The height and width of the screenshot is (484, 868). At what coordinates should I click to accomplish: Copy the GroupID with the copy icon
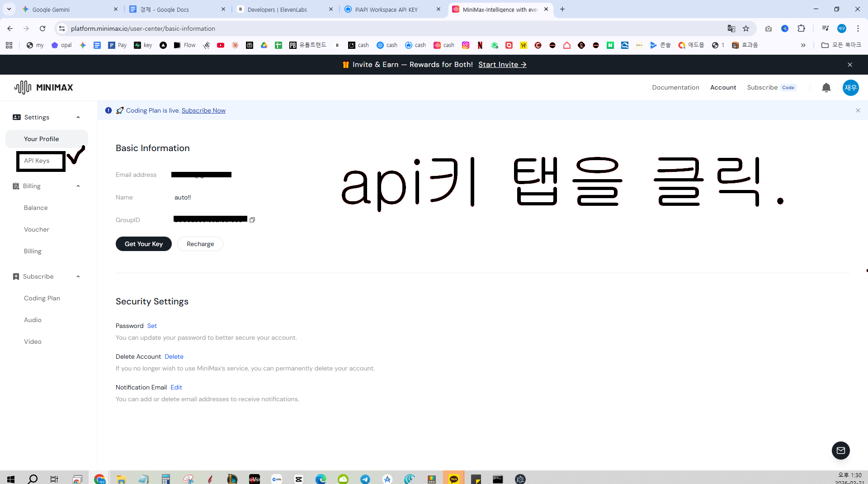pyautogui.click(x=252, y=220)
